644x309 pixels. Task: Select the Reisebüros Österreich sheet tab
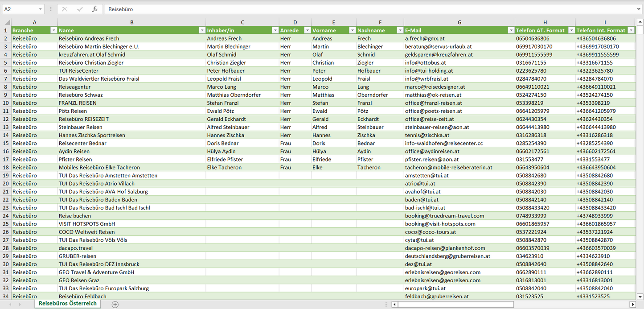(67, 304)
